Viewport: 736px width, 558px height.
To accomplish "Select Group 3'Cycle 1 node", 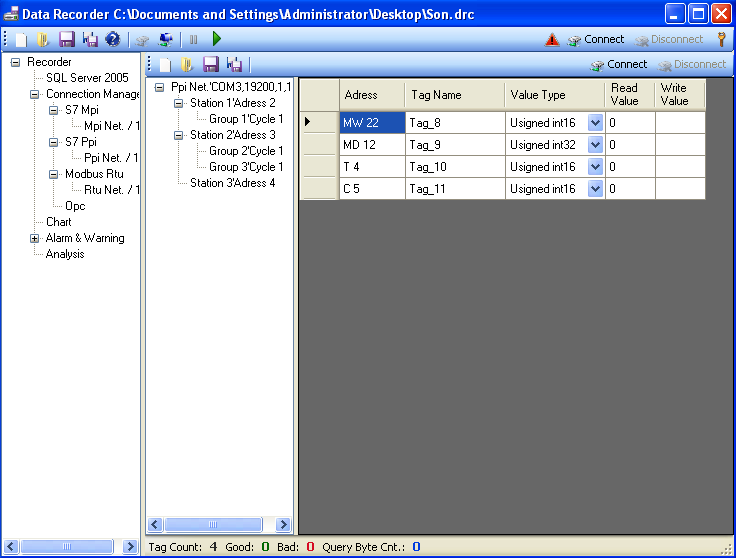I will [246, 167].
